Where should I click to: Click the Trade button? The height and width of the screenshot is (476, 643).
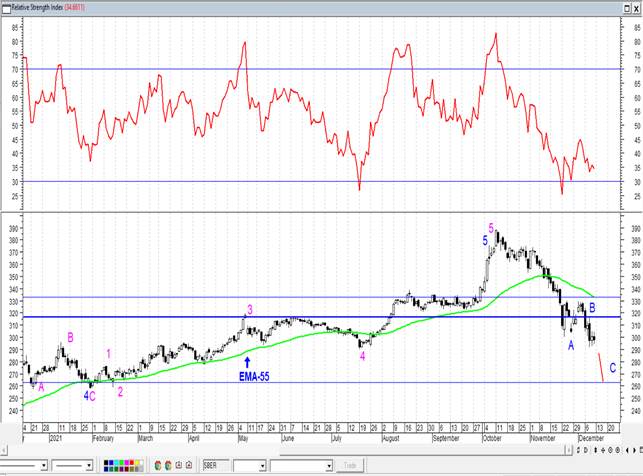click(350, 466)
